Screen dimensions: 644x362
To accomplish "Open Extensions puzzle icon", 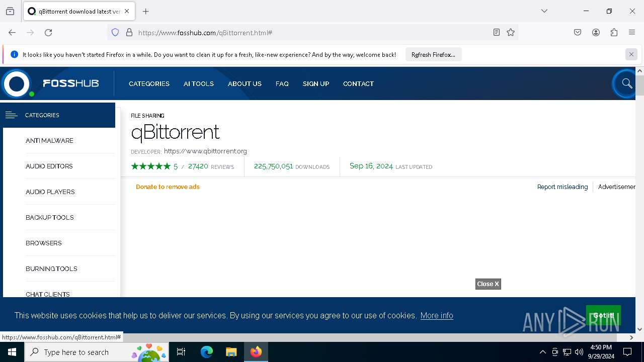I will (x=614, y=33).
